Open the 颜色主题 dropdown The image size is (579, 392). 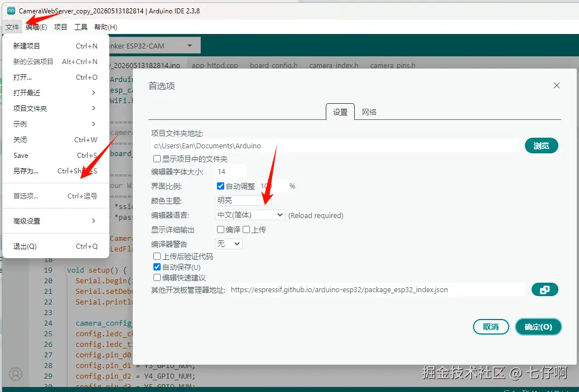(243, 200)
